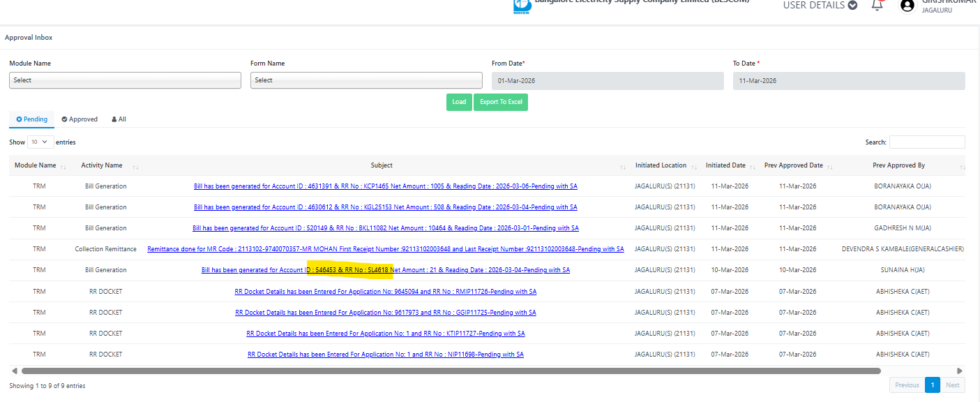
Task: Click the JAGALURU text under username
Action: click(938, 10)
